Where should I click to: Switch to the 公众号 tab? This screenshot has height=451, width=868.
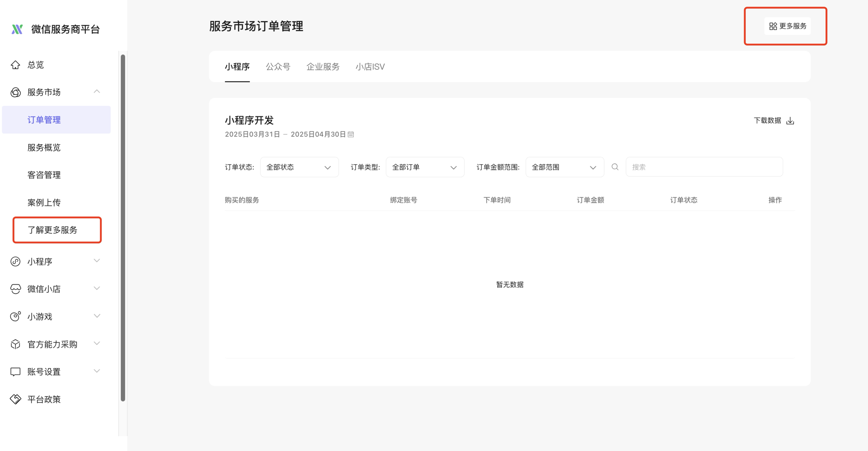[x=278, y=67]
